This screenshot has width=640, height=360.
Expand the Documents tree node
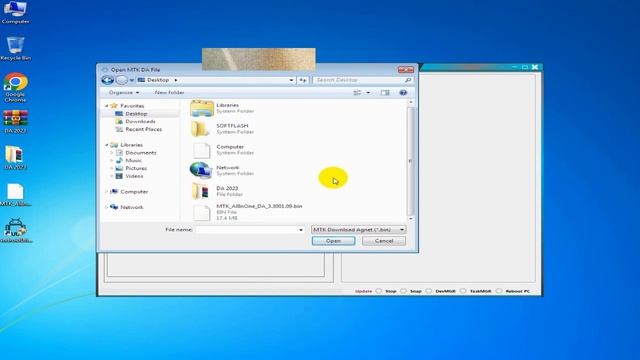pyautogui.click(x=112, y=153)
